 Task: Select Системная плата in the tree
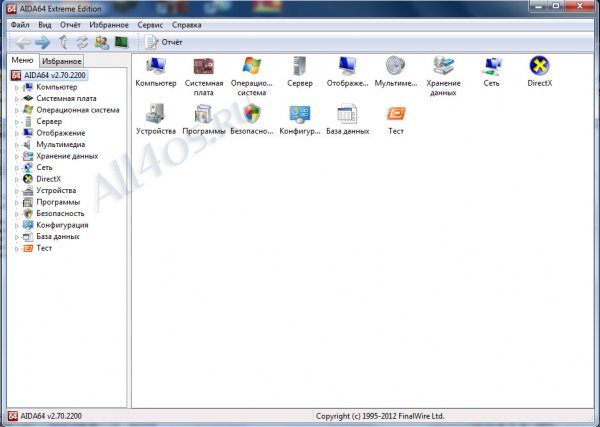click(x=66, y=98)
